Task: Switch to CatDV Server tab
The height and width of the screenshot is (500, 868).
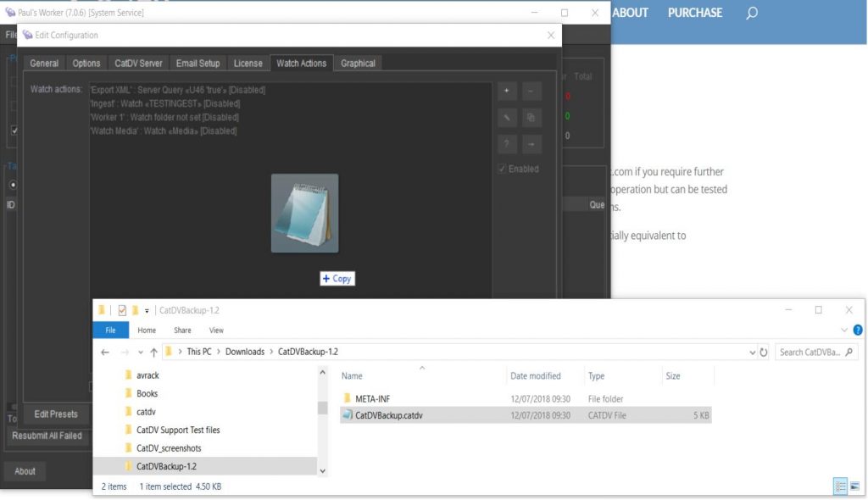Action: [138, 63]
